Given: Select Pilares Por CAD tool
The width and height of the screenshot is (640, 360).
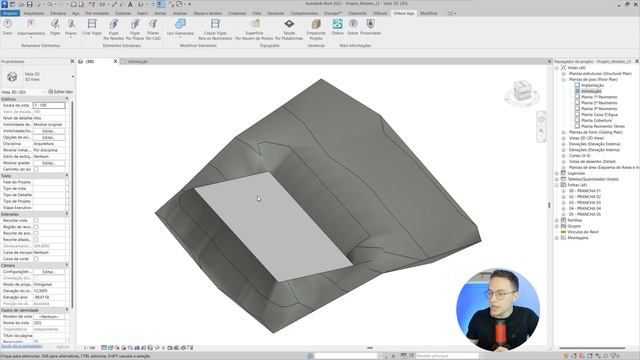Looking at the screenshot, I should (x=153, y=29).
